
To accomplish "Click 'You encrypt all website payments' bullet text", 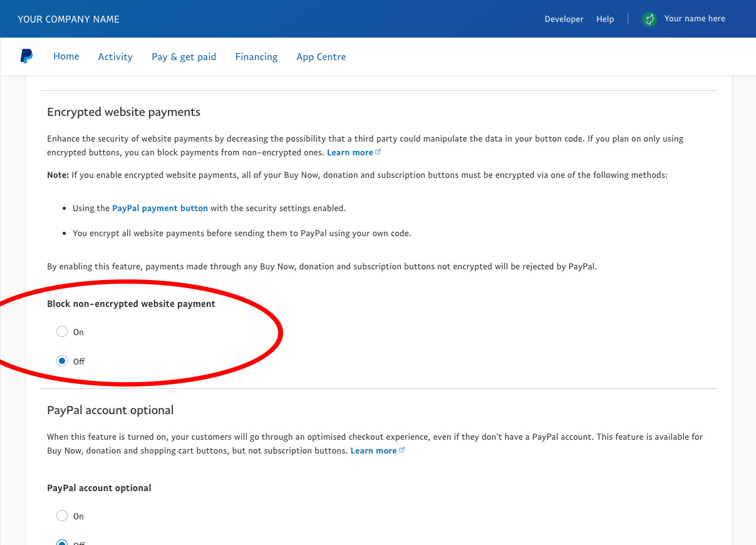I will pos(242,233).
